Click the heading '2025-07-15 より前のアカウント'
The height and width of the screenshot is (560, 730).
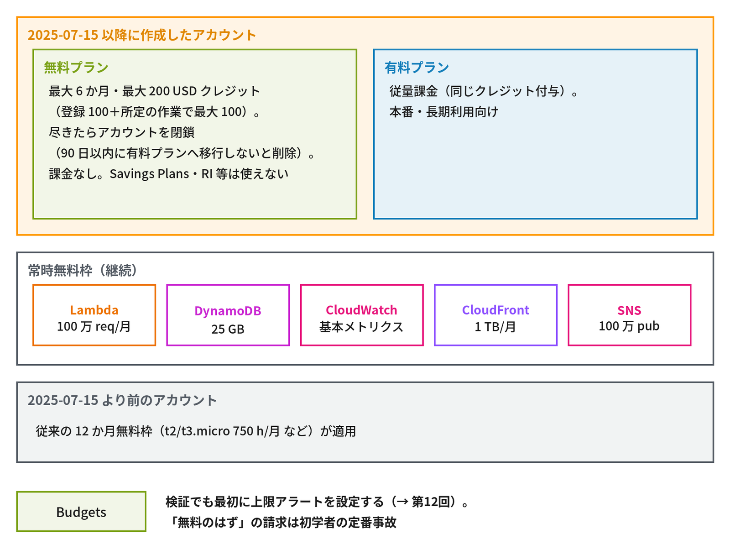click(x=122, y=400)
